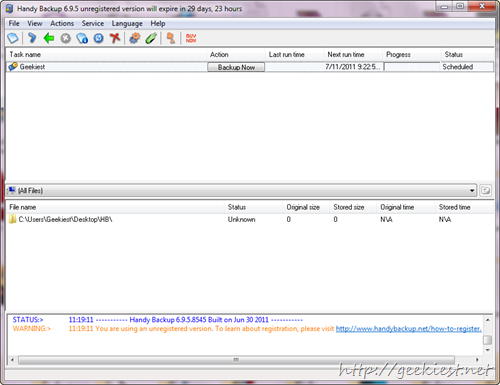Click the blue backup arrow toolbar icon

tap(32, 38)
